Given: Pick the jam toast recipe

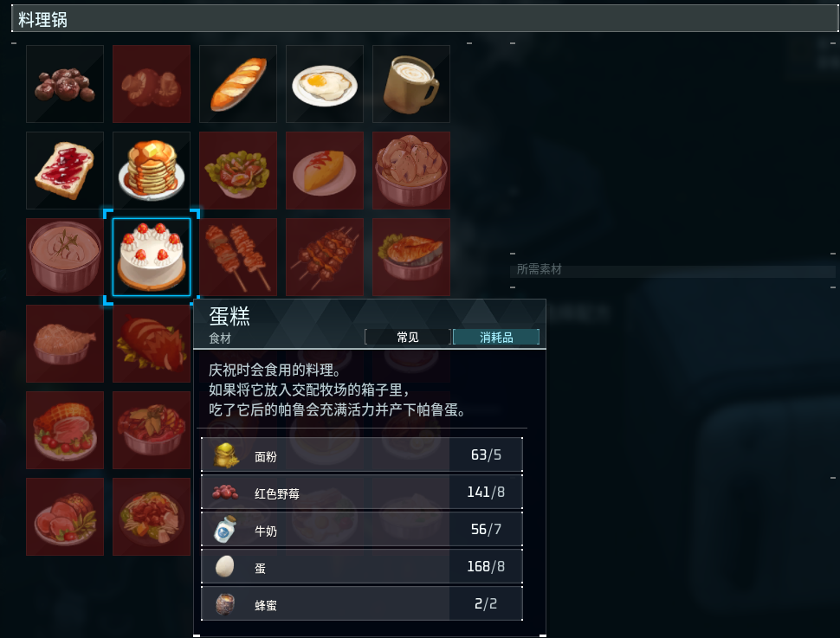Looking at the screenshot, I should 65,171.
